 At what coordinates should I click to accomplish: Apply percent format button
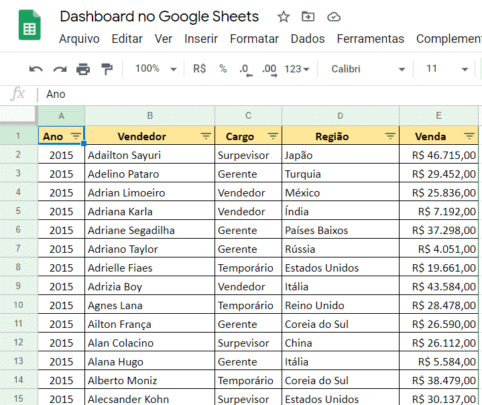tap(223, 69)
